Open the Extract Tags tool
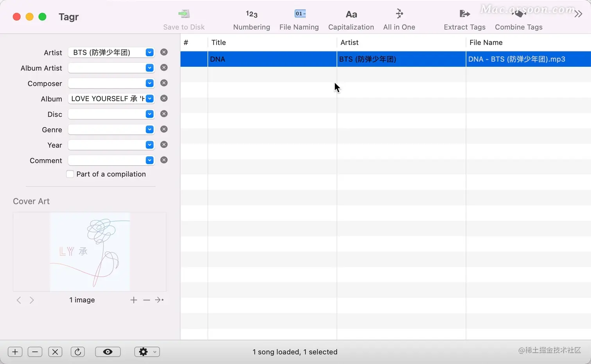591x364 pixels. (464, 20)
